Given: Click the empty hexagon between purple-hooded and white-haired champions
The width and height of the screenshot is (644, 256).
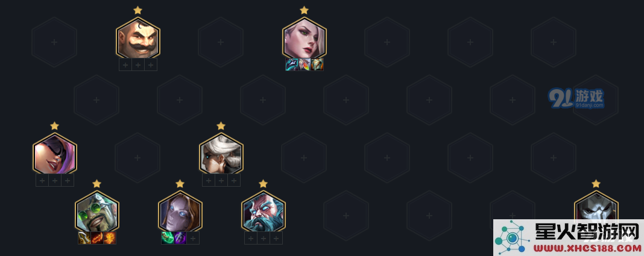Looking at the screenshot, I should click(x=137, y=158).
